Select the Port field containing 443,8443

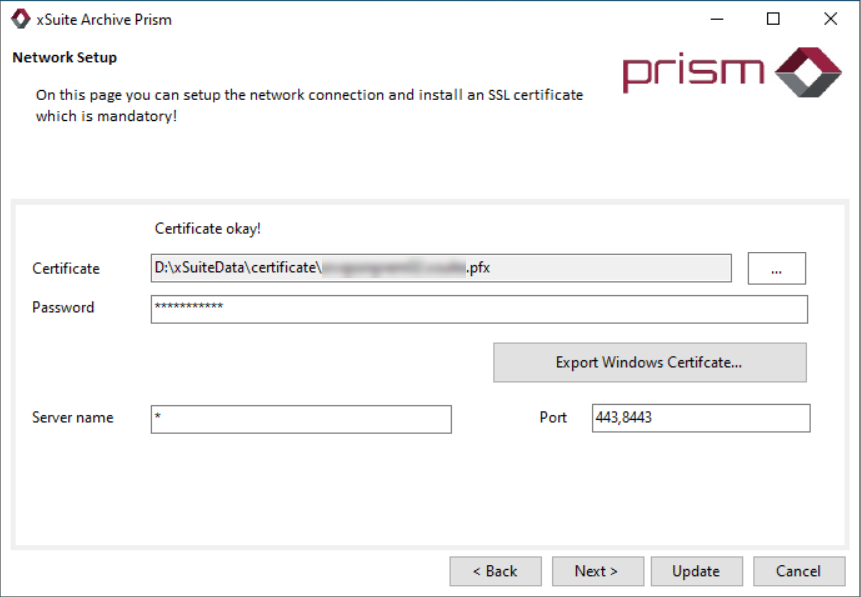700,418
